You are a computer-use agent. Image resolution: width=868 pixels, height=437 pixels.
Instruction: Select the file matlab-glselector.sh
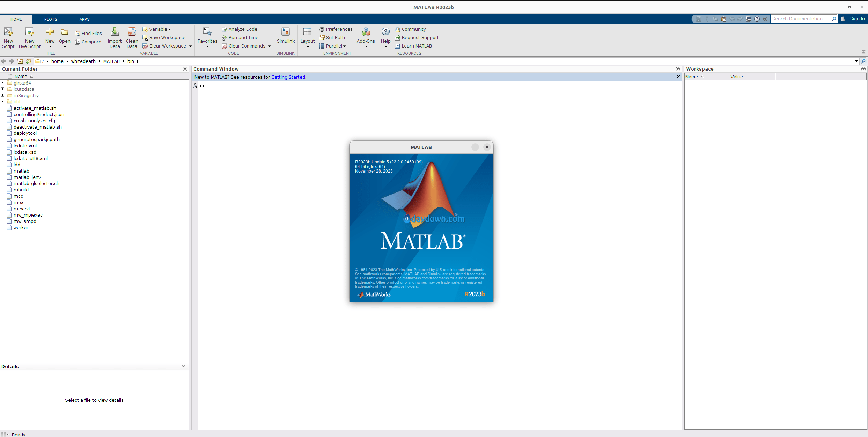click(x=36, y=183)
